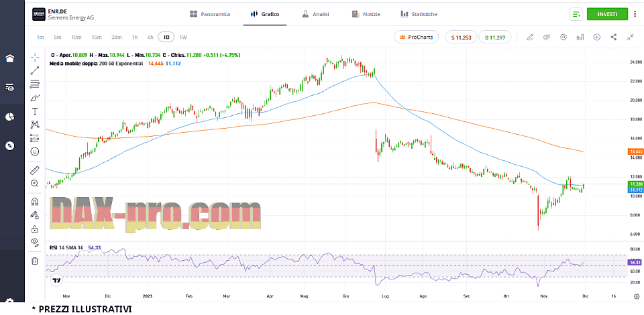Open the Home icon in left sidebar
The width and height of the screenshot is (644, 315).
(10, 58)
